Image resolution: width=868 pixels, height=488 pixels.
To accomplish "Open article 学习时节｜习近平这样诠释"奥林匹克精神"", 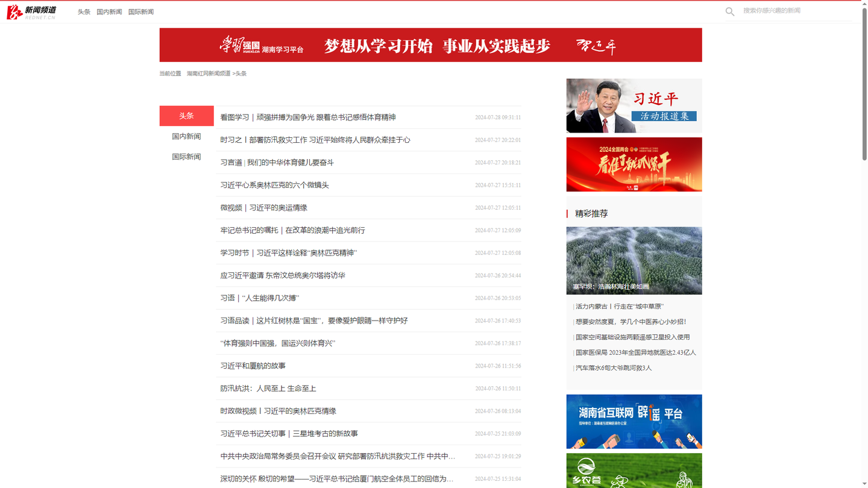I will pyautogui.click(x=289, y=253).
